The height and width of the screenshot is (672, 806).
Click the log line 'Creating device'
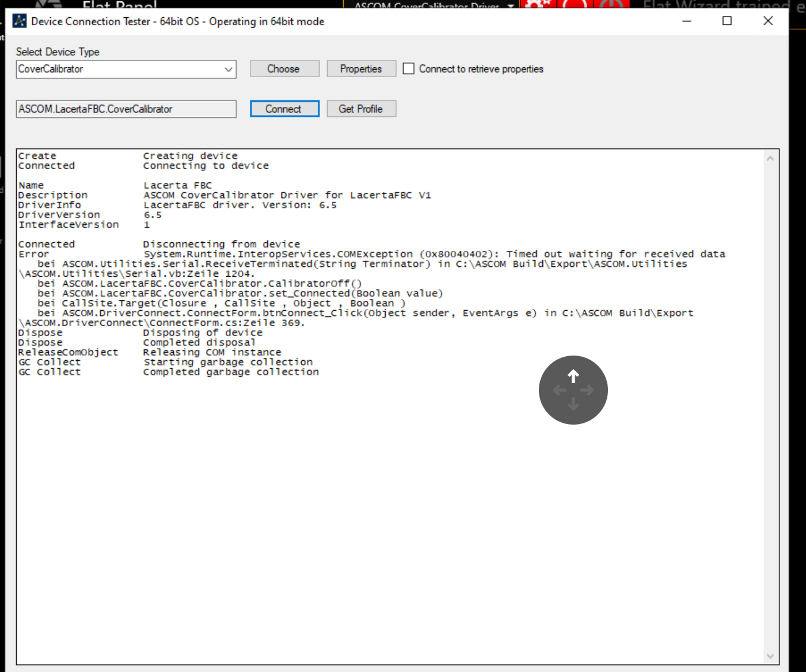(190, 156)
